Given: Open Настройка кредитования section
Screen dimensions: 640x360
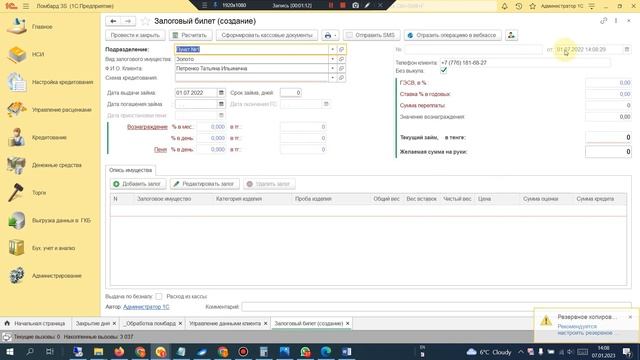Looking at the screenshot, I should coord(62,82).
